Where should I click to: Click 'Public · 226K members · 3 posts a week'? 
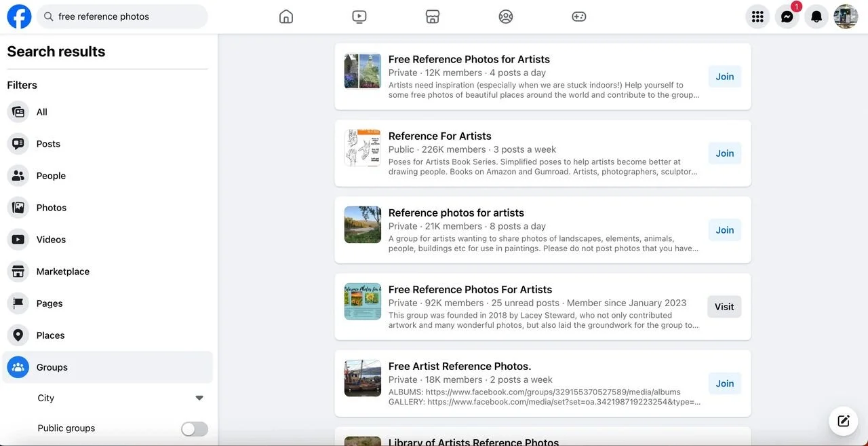point(473,149)
